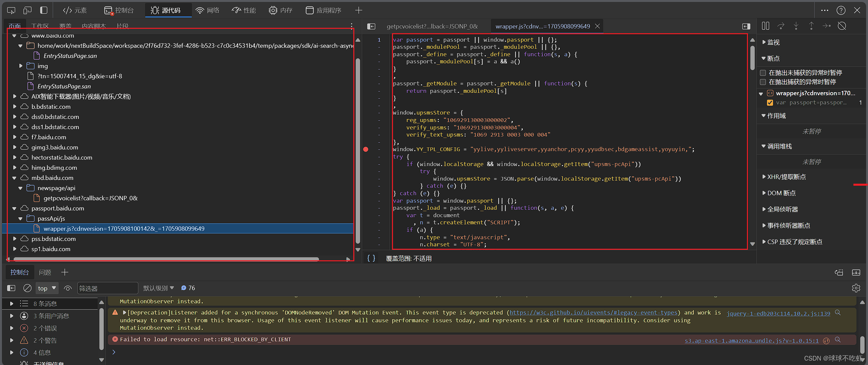Uncheck the var passport breakpoint checkbox

[770, 103]
